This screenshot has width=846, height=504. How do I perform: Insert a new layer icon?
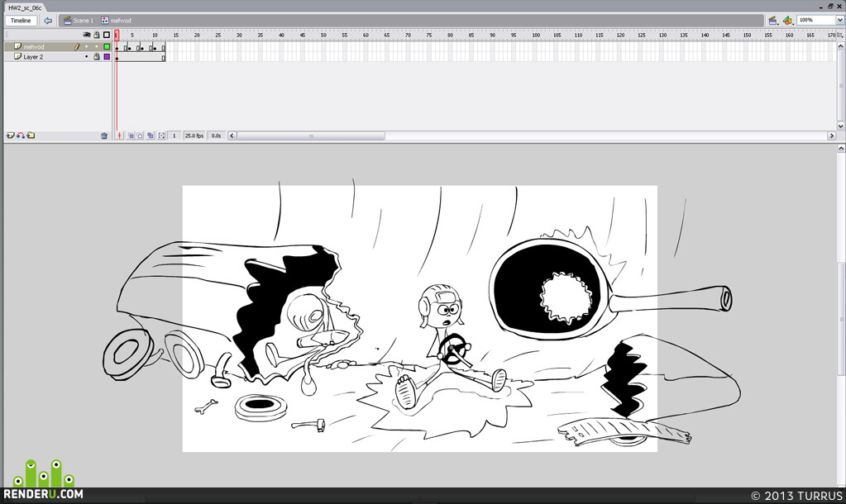(10, 136)
